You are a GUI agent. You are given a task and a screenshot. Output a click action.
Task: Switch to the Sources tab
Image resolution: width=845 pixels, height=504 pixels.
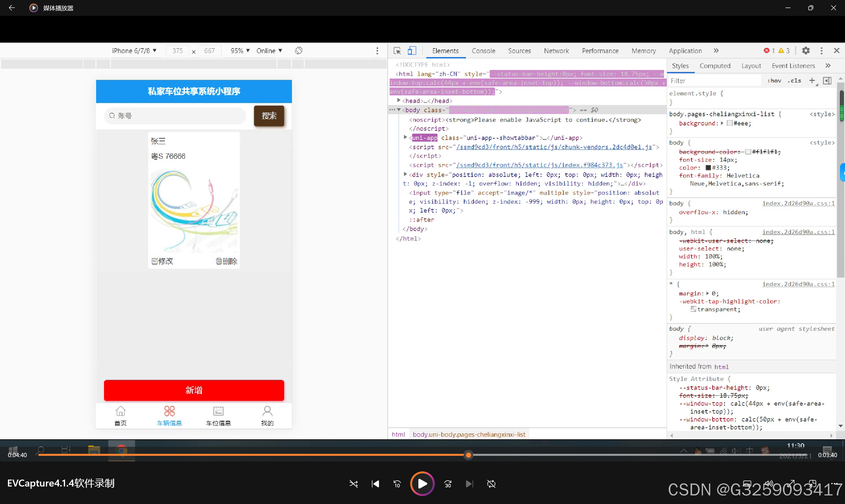pos(519,50)
